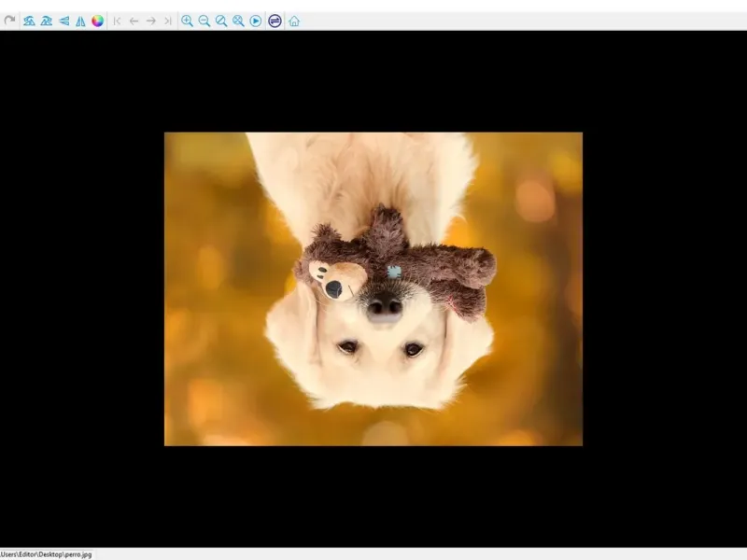The width and height of the screenshot is (747, 560).
Task: Go to the next image
Action: point(150,21)
